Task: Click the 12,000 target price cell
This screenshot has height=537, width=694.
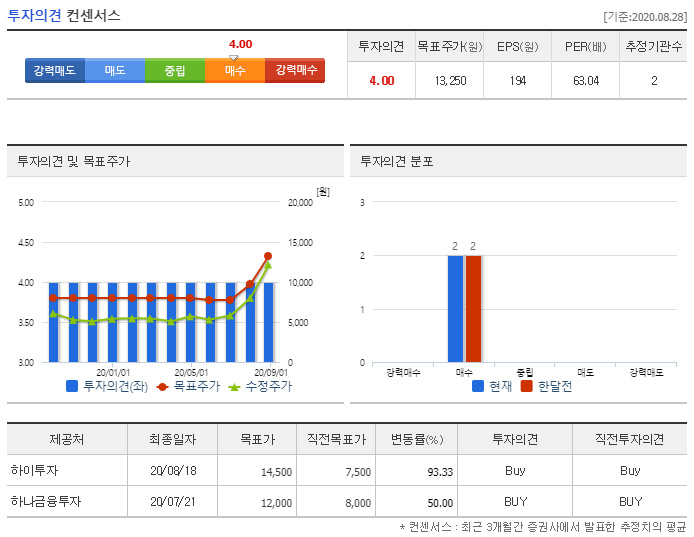Action: click(x=276, y=503)
